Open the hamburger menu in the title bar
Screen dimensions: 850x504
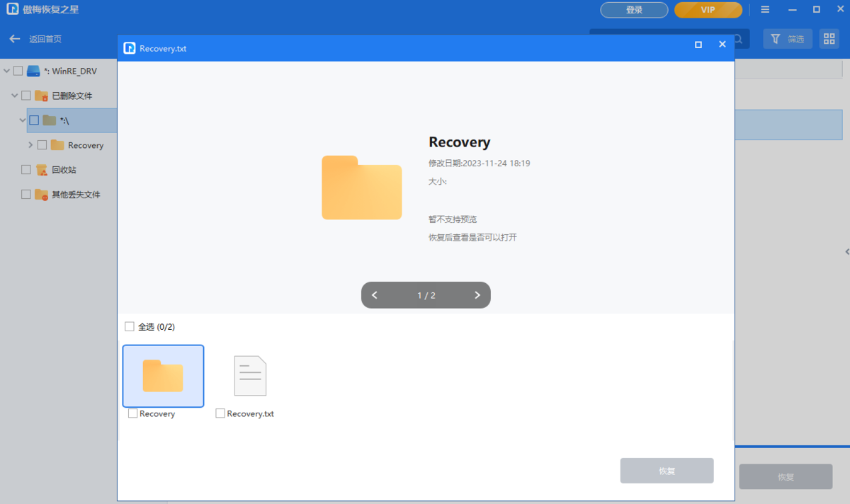tap(765, 9)
